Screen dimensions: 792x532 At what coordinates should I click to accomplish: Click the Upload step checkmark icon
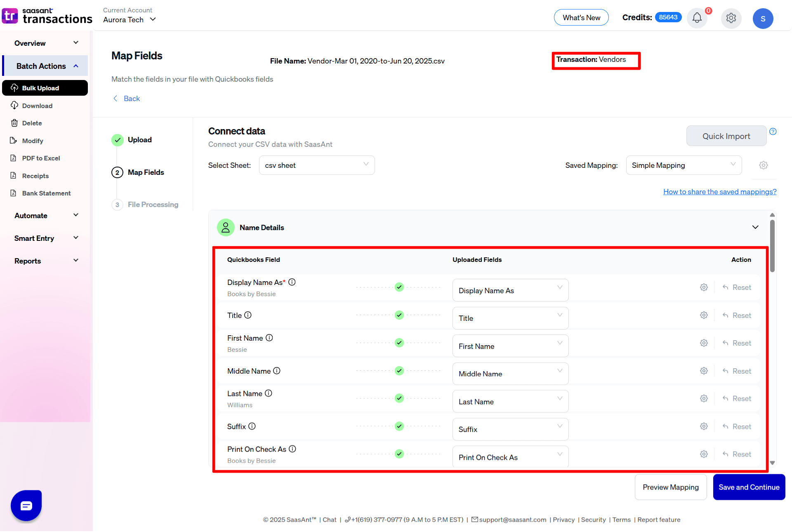point(118,140)
